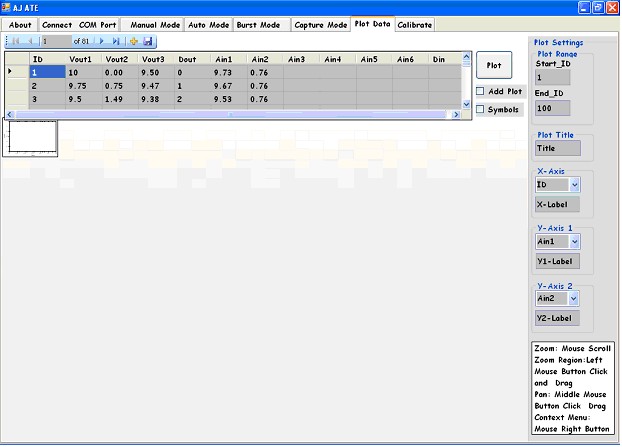Go to previous record in navigator
The height and width of the screenshot is (447, 622).
tap(30, 41)
